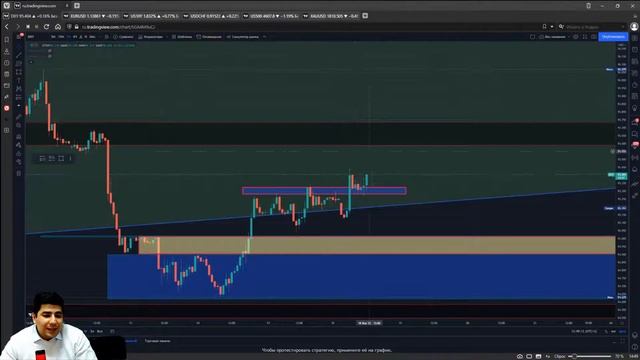
Task: Select the trend line drawing tool
Action: tap(19, 55)
